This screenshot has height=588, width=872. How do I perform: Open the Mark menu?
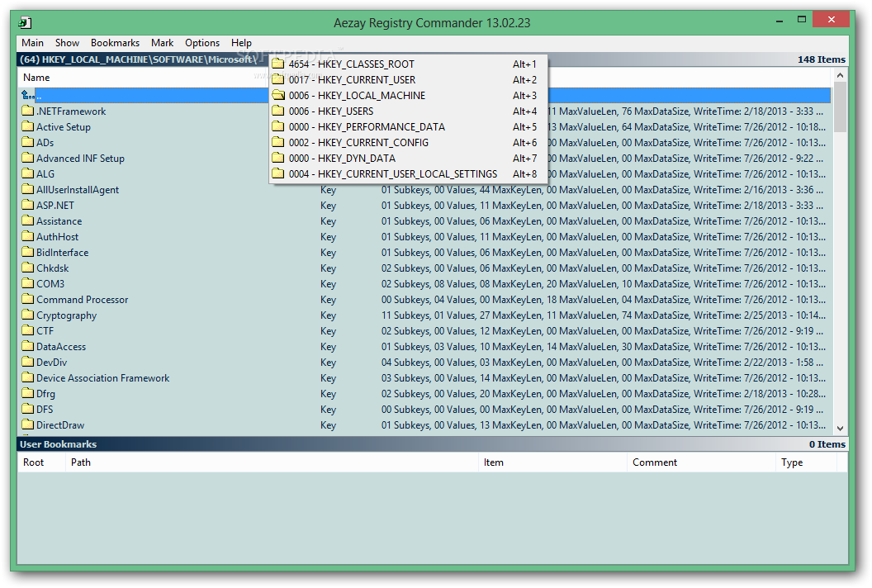(162, 43)
